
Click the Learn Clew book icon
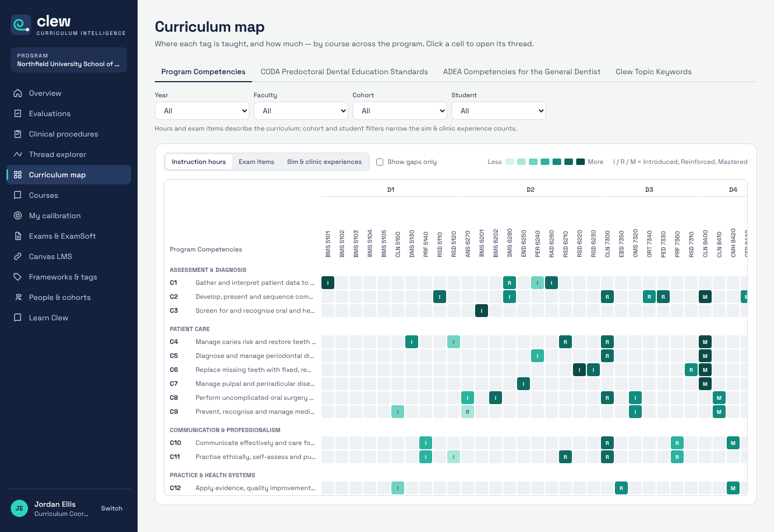pos(18,318)
